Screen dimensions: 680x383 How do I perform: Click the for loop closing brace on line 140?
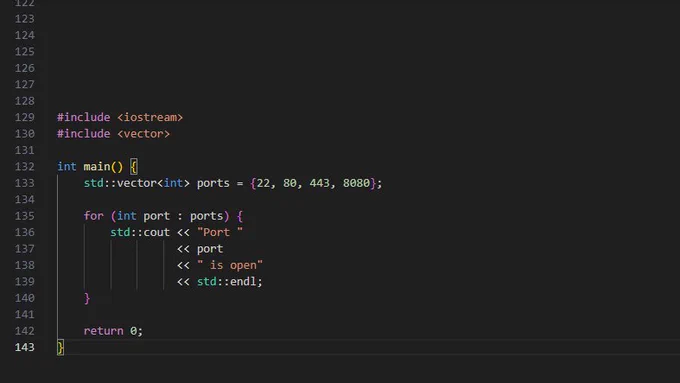point(87,298)
